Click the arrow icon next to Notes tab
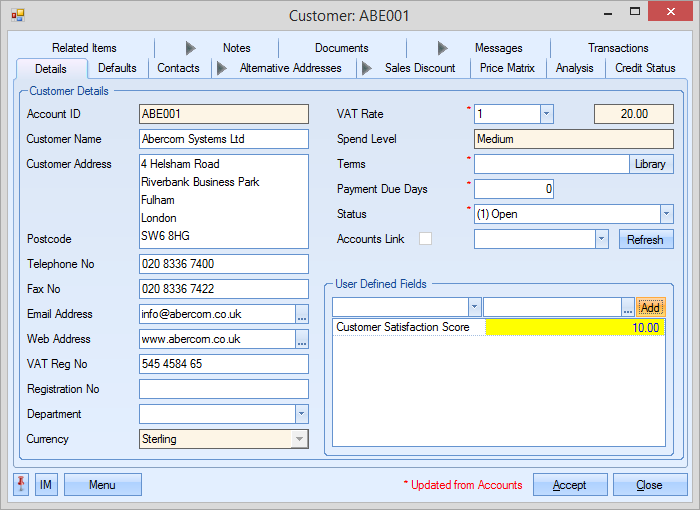This screenshot has height=510, width=700. click(191, 48)
